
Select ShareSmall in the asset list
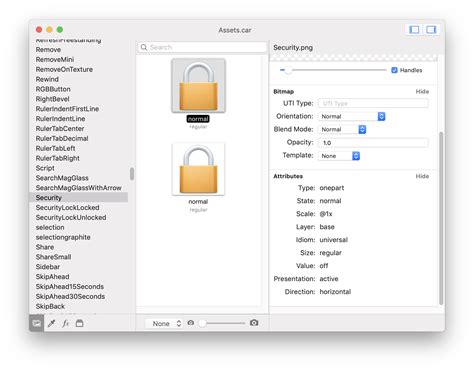pyautogui.click(x=53, y=257)
